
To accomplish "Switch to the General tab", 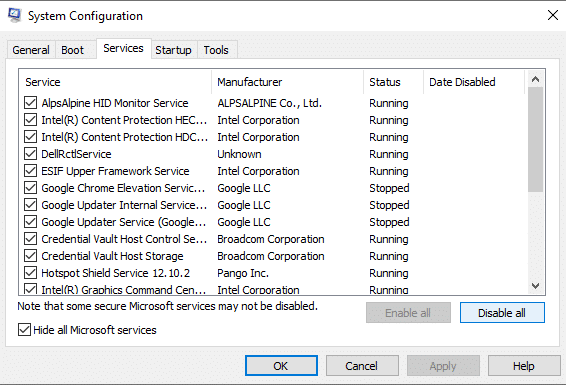I will pyautogui.click(x=31, y=50).
